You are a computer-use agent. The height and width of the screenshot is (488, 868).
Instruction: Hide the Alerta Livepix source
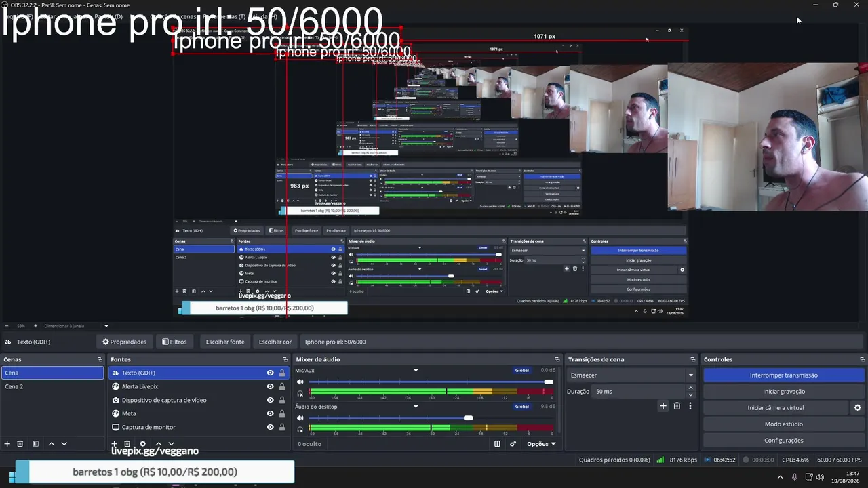click(270, 386)
